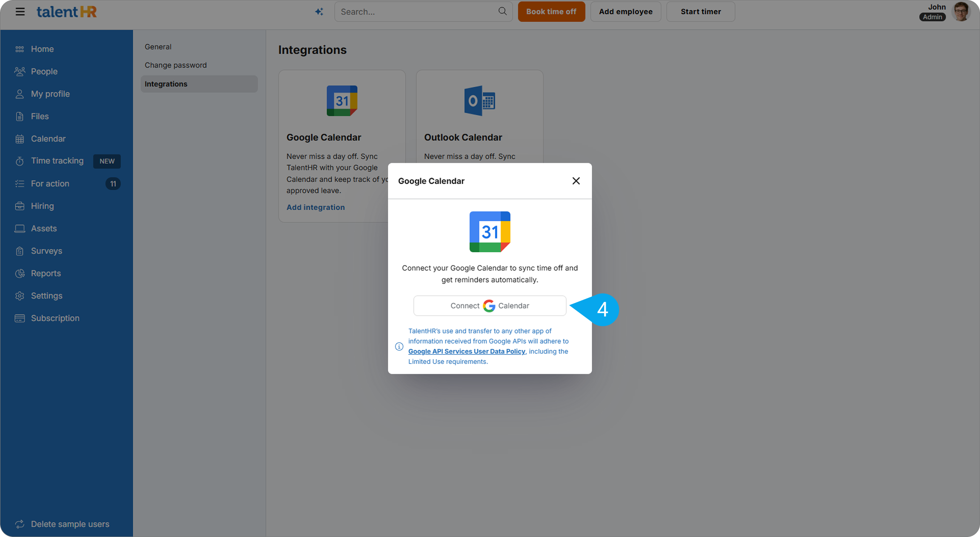Click Add employee button
The height and width of the screenshot is (537, 980).
(x=625, y=11)
